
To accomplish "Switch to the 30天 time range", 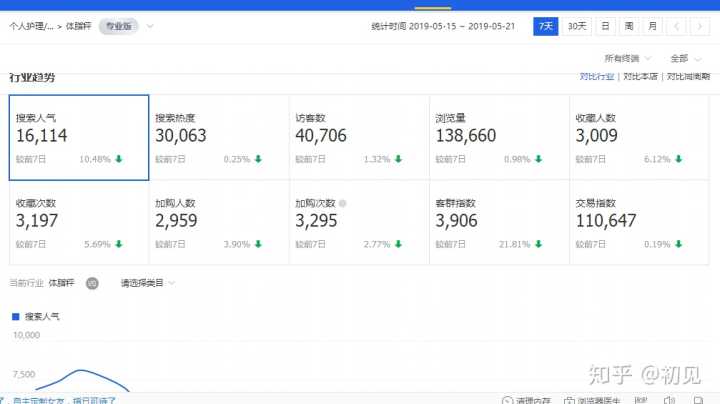I will (577, 26).
